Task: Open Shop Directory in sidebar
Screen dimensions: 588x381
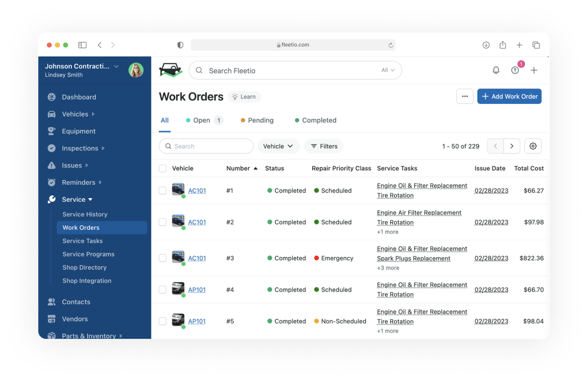Action: point(84,267)
